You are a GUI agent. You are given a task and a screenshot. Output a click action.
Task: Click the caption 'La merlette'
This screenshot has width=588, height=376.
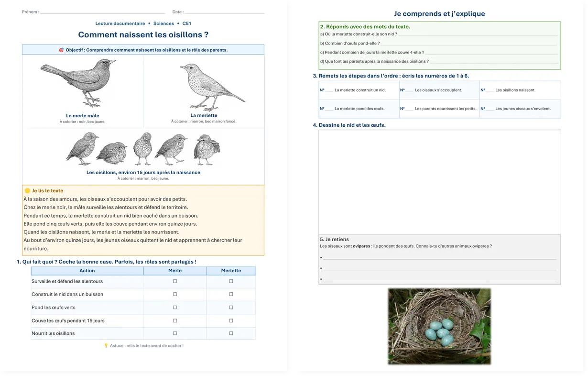click(x=204, y=115)
